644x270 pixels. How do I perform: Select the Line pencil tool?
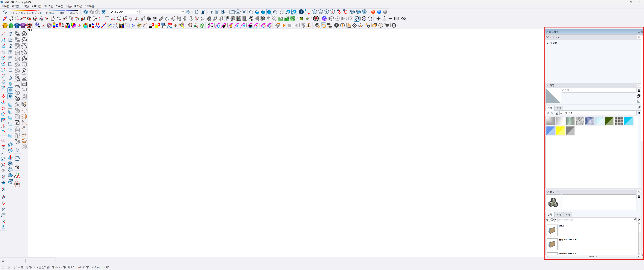(3, 34)
